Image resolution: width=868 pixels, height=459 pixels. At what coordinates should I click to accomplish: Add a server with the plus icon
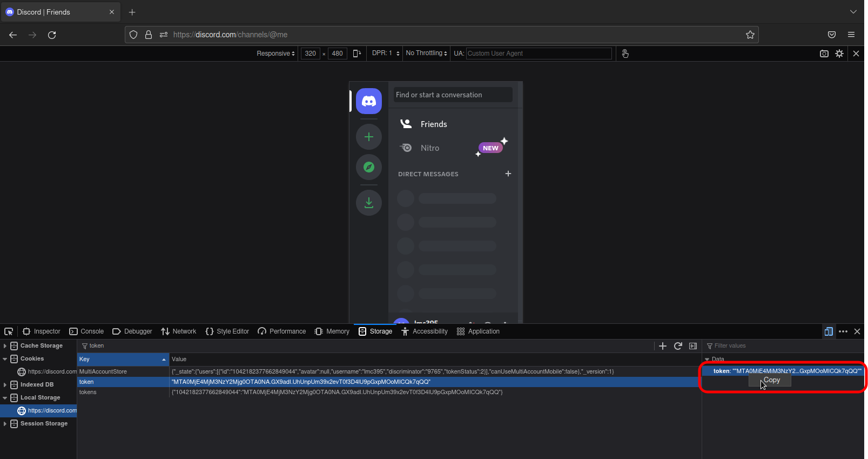click(369, 137)
